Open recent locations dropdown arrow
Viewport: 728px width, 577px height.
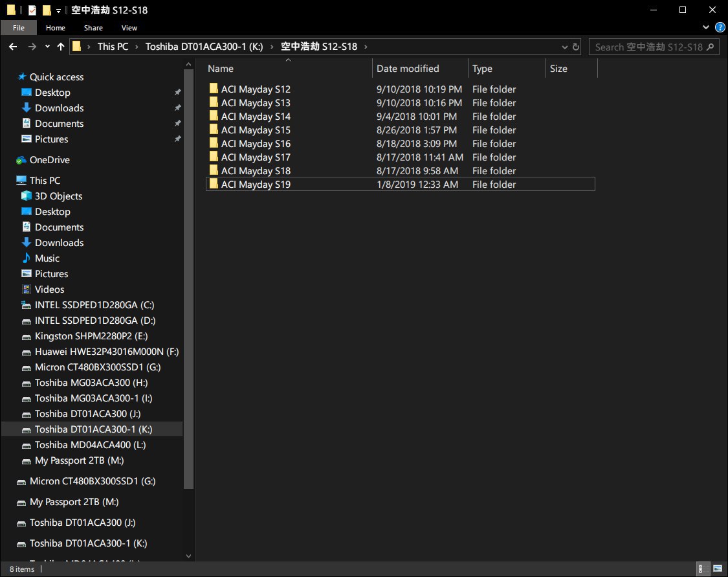click(x=47, y=47)
